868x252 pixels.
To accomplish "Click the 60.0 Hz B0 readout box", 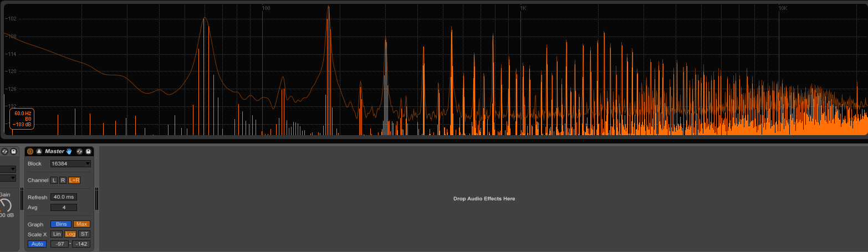I will (x=22, y=119).
